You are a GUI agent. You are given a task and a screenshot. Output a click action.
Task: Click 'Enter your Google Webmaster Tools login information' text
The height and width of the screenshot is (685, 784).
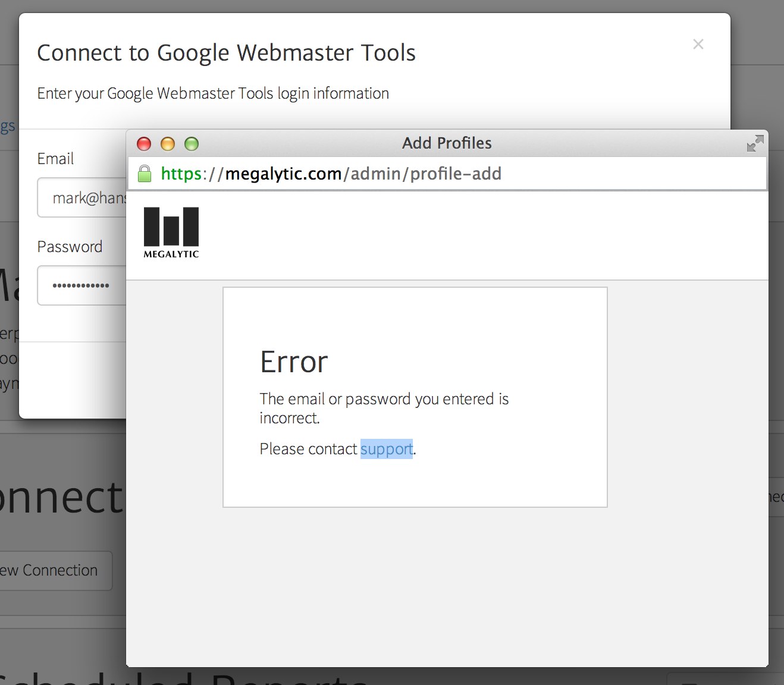[x=213, y=93]
